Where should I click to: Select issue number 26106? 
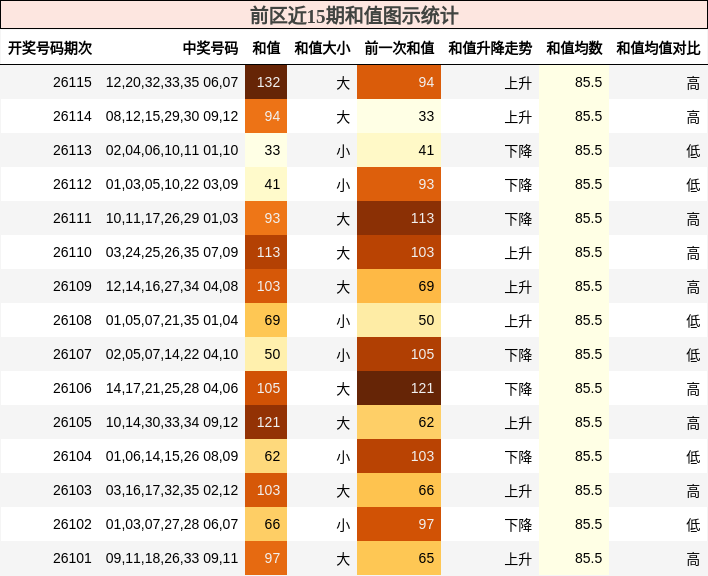click(72, 388)
